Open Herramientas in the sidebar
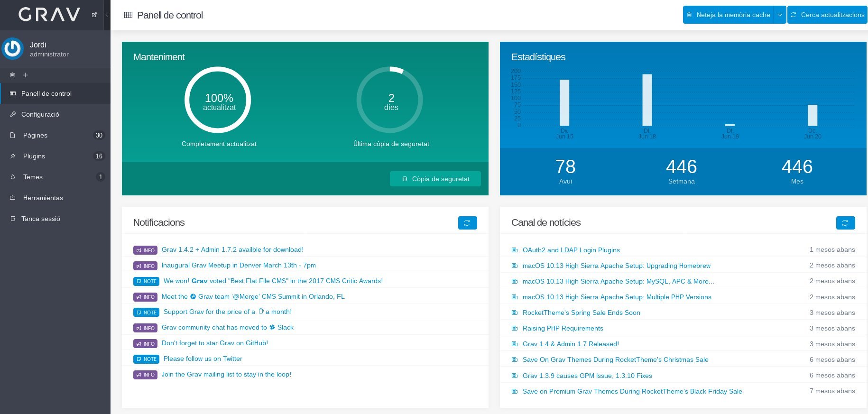 pos(55,198)
